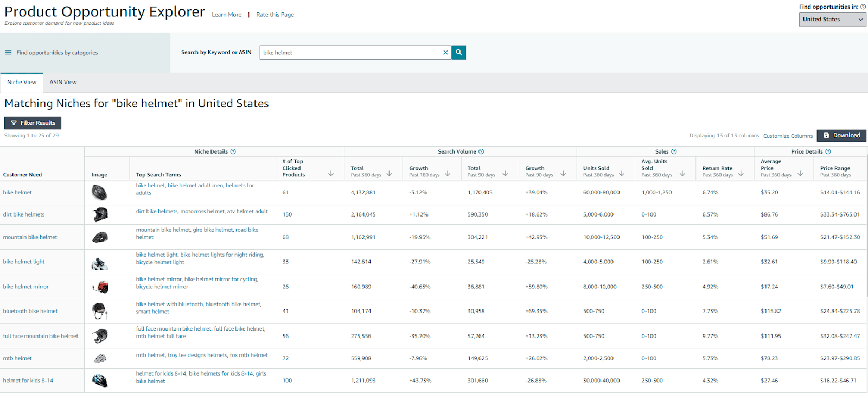Click info icon beside Sales header
The width and height of the screenshot is (868, 393).
[x=674, y=151]
